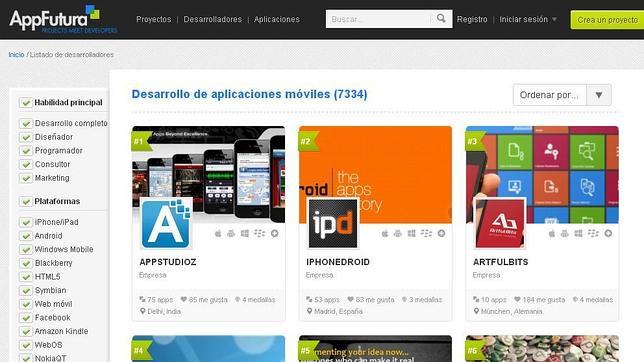Go to Inicio breadcrumb link

coord(16,55)
